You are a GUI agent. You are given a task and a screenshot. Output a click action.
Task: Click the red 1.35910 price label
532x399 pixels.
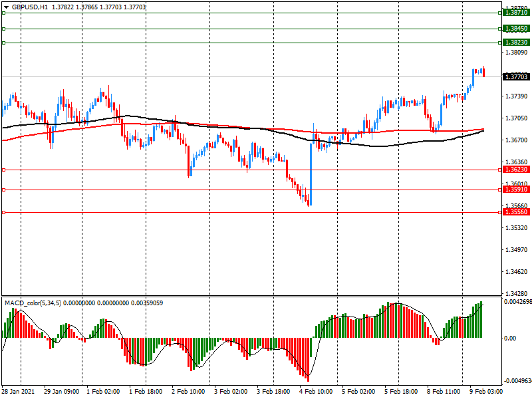point(516,190)
